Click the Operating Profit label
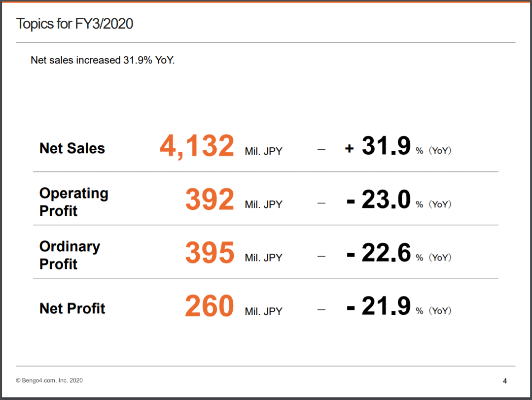This screenshot has width=532, height=400. pyautogui.click(x=73, y=201)
